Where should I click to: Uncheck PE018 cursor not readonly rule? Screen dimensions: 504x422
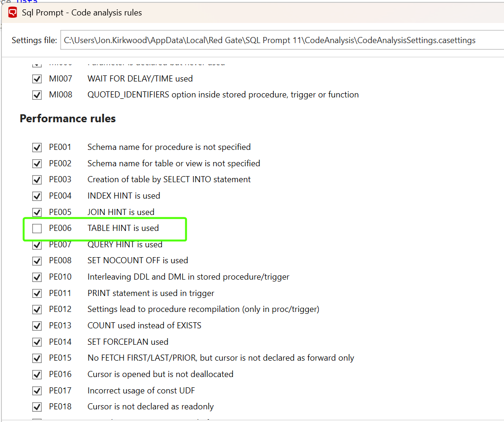click(37, 407)
